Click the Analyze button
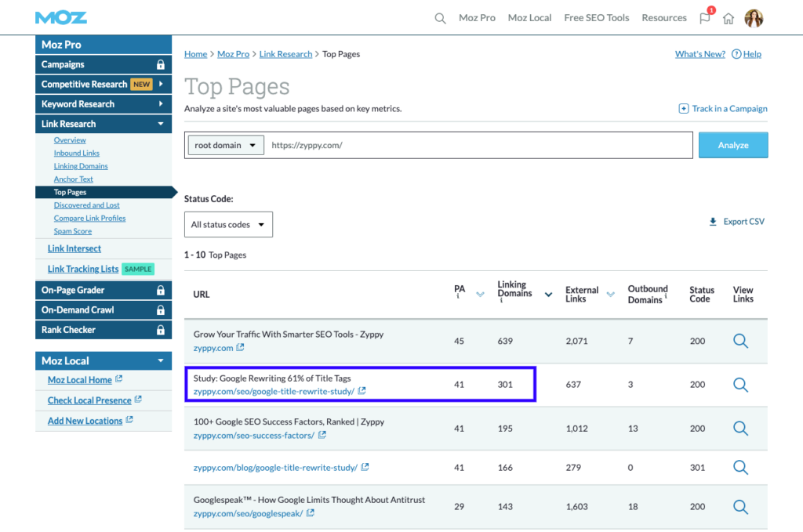The image size is (803, 532). (x=733, y=145)
